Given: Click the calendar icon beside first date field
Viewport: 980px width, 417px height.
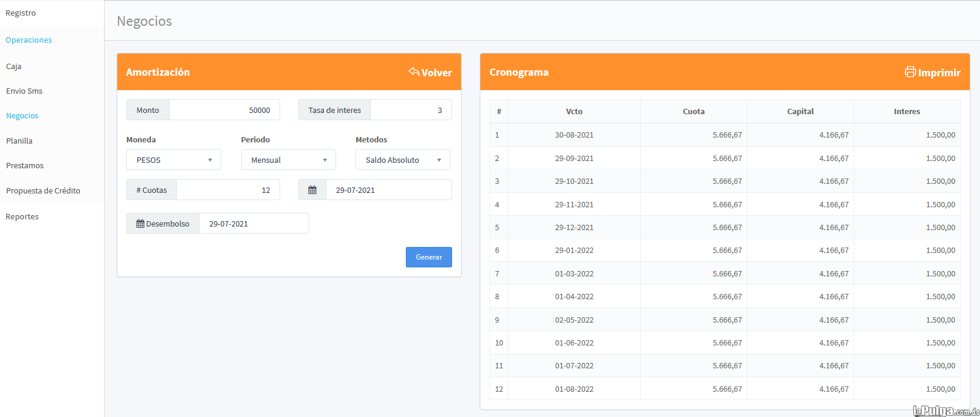Looking at the screenshot, I should point(312,190).
